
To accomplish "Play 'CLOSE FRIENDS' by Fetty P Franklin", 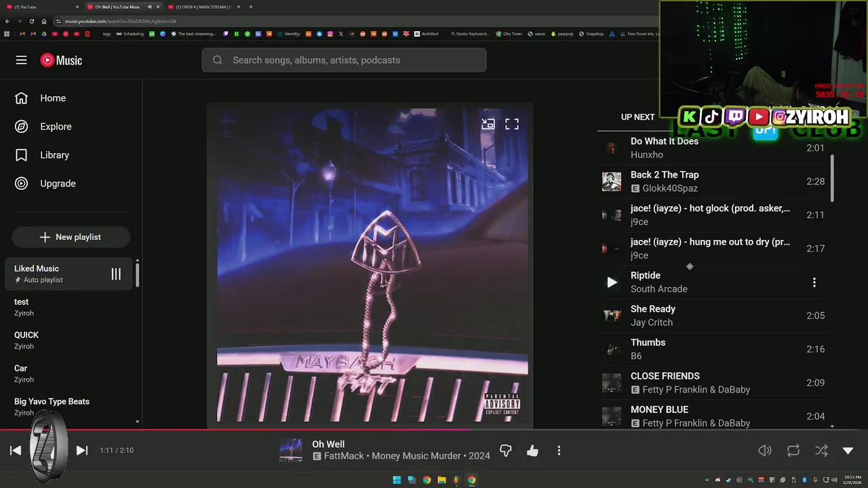I will tap(714, 383).
